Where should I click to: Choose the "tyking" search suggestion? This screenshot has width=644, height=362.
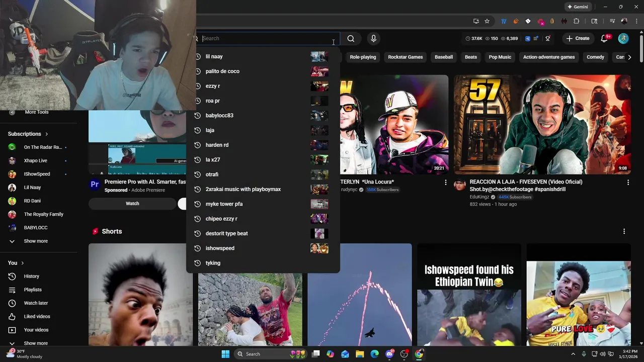(263, 263)
